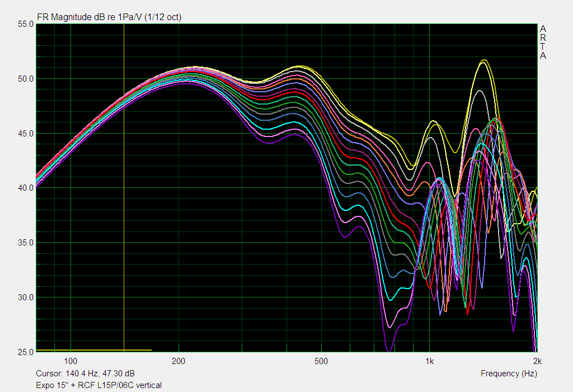
Task: Click the '55.0' y-axis value
Action: (x=26, y=24)
